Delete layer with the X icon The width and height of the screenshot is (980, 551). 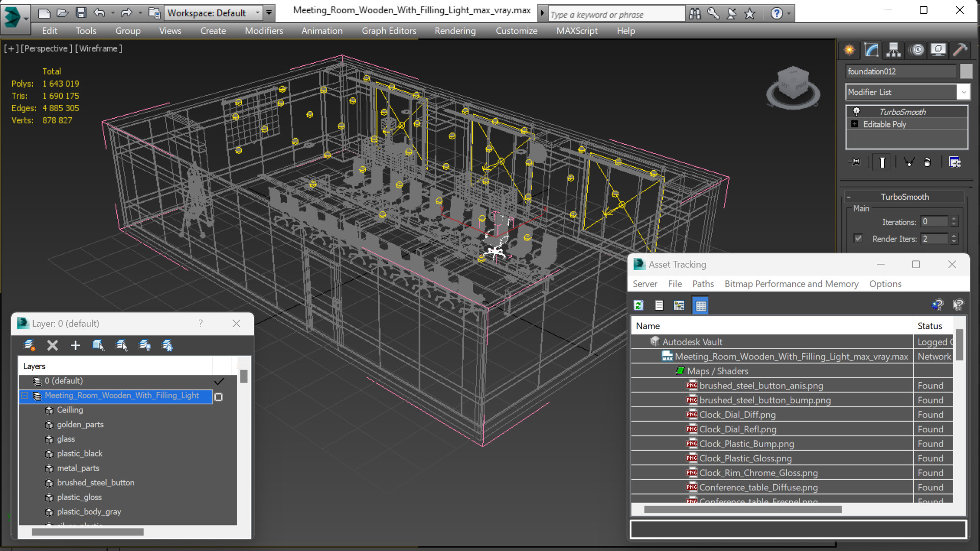(53, 345)
